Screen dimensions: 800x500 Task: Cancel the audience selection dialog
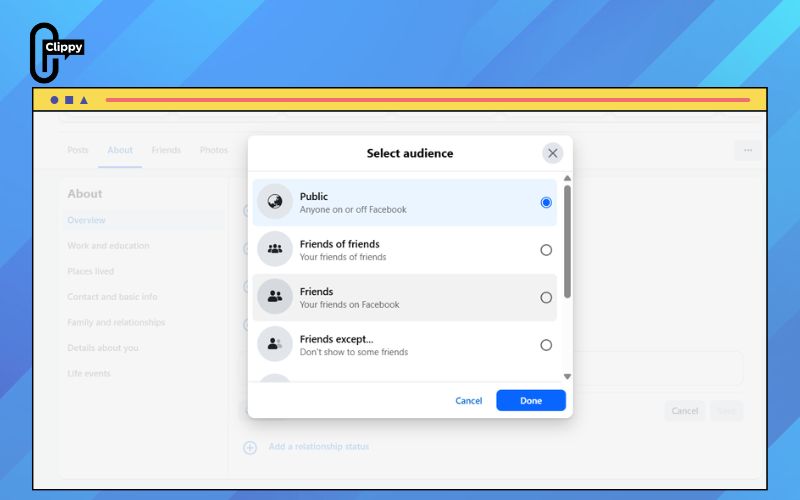click(x=468, y=401)
